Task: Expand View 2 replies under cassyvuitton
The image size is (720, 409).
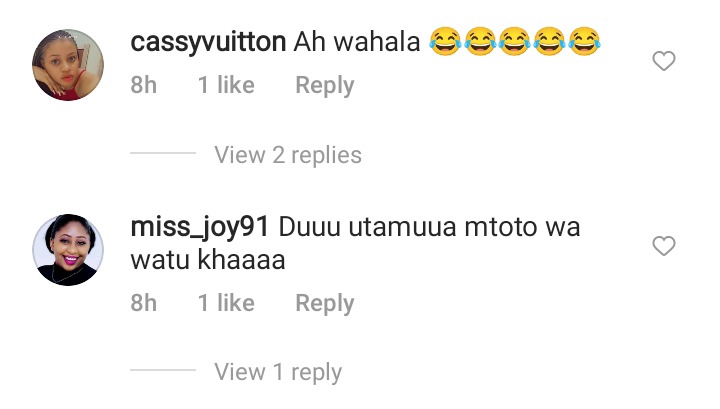Action: click(288, 155)
